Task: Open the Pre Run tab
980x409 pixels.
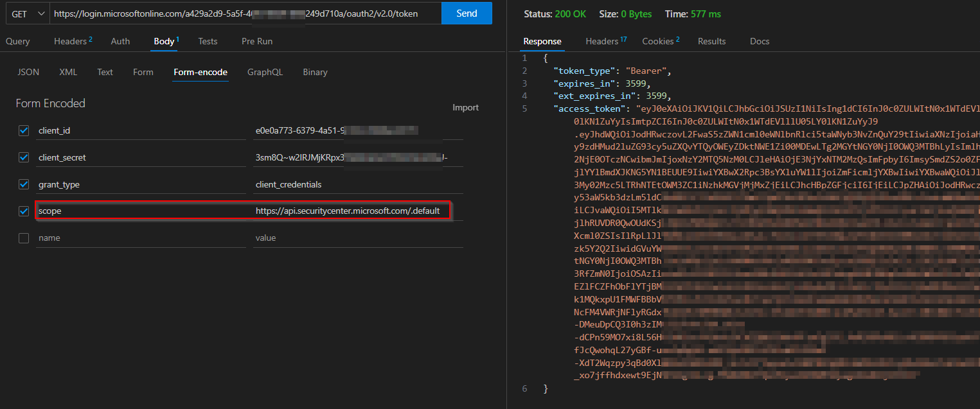Action: [257, 41]
